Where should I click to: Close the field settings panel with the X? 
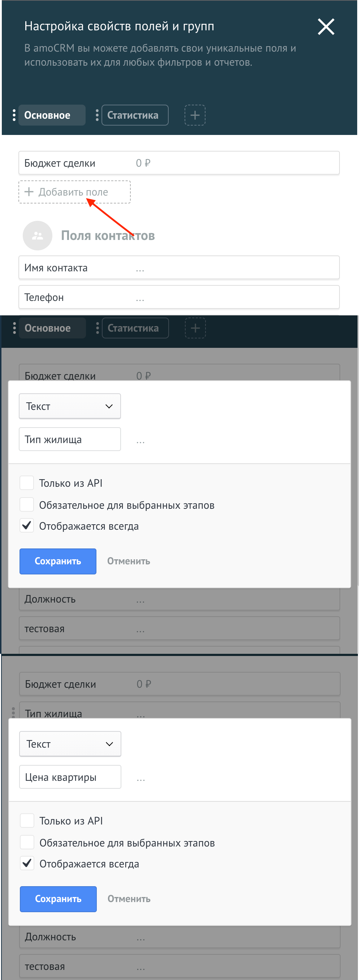(x=326, y=27)
